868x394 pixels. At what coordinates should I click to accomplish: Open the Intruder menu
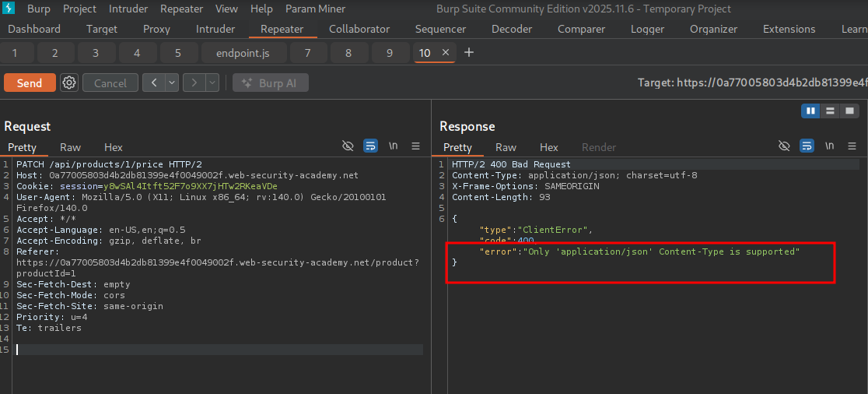128,9
